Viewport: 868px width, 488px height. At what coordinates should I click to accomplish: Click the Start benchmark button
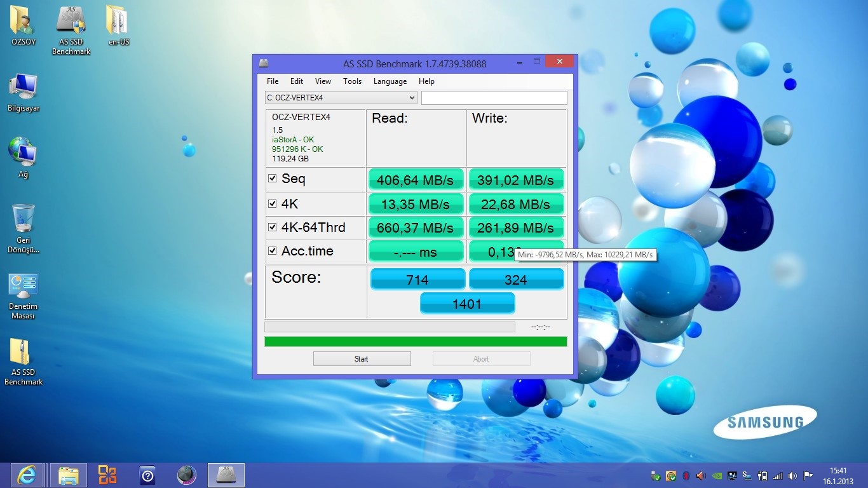coord(362,359)
